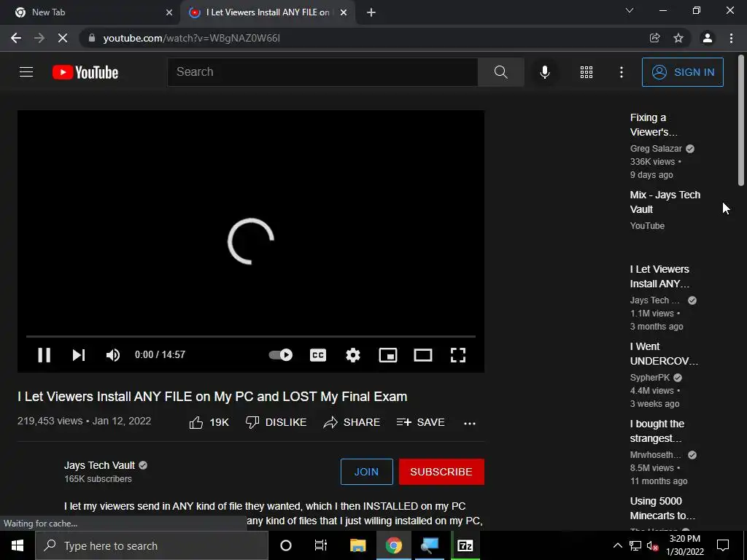Skip to the next video
Image resolution: width=747 pixels, height=560 pixels.
tap(79, 355)
